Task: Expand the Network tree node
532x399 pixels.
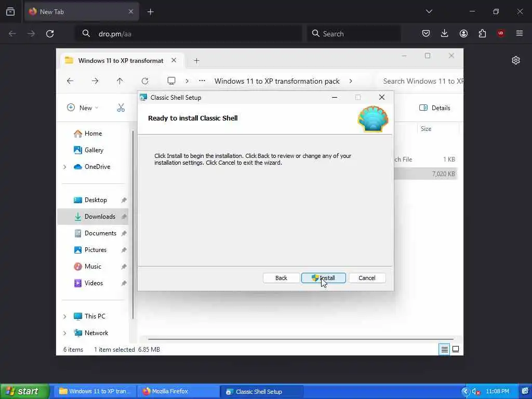Action: (65, 333)
